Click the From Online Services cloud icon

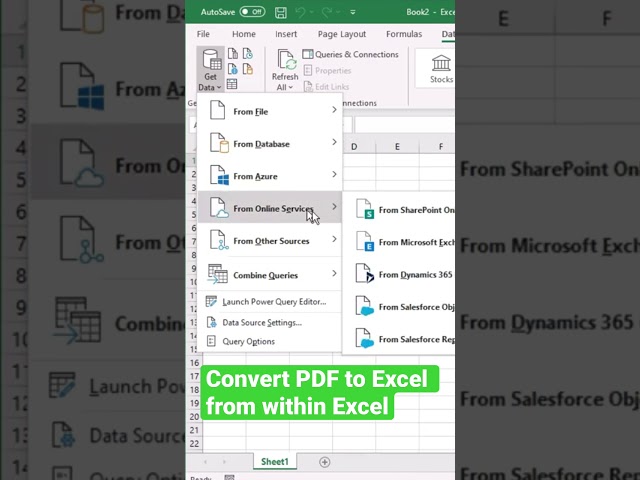(219, 207)
